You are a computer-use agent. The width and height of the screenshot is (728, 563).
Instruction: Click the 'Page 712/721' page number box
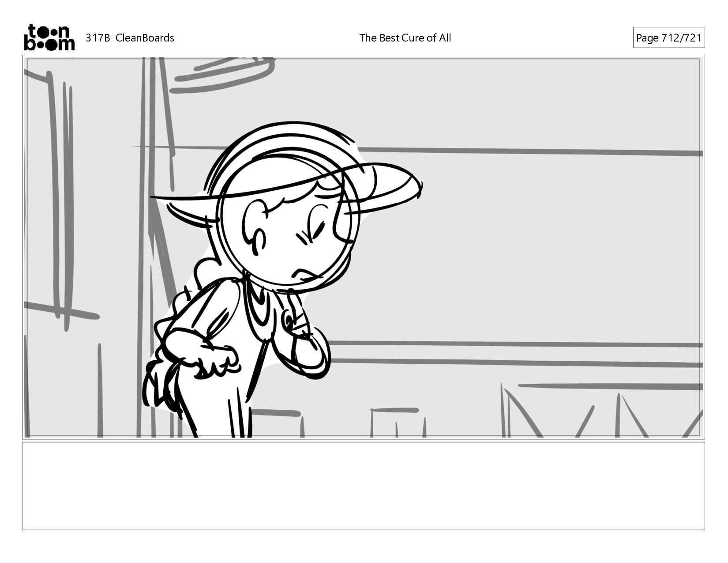point(669,38)
